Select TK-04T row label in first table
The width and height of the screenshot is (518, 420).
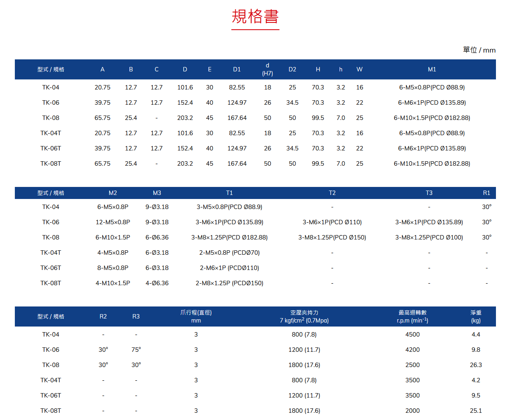pos(51,133)
